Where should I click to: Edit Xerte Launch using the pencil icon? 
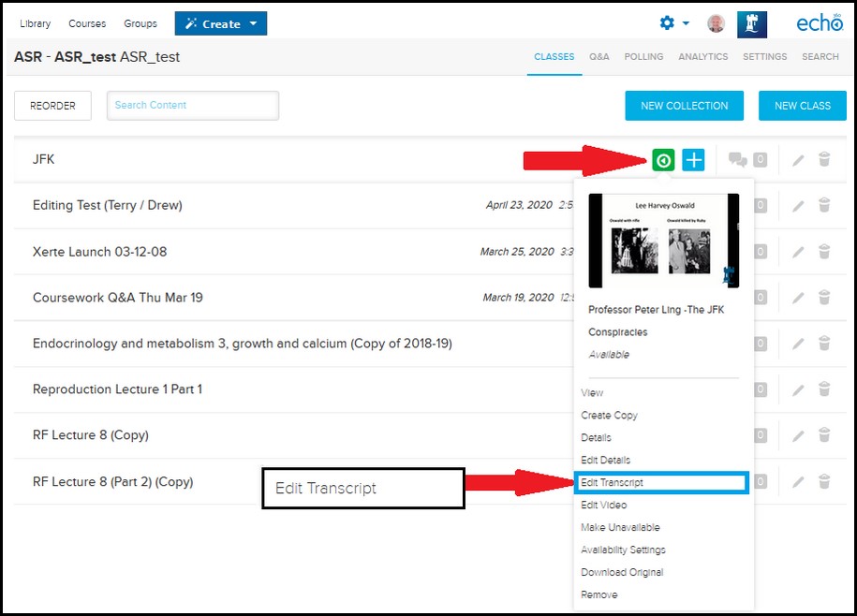pos(797,252)
